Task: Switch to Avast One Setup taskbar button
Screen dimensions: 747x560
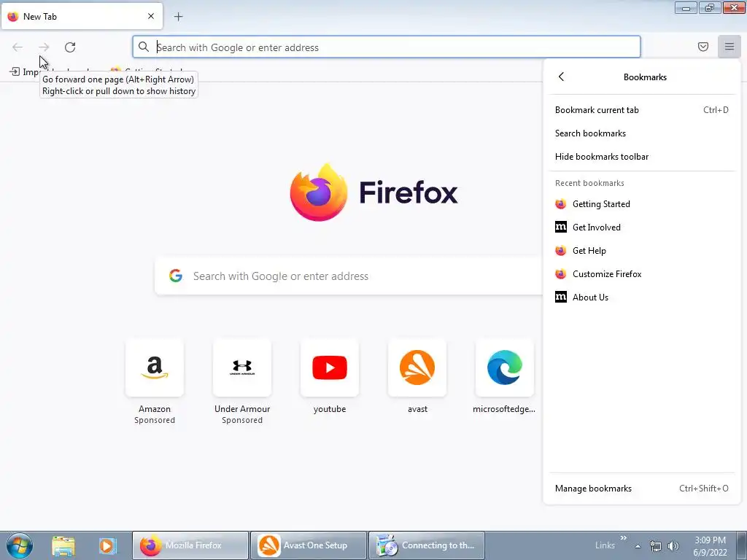Action: pos(309,545)
